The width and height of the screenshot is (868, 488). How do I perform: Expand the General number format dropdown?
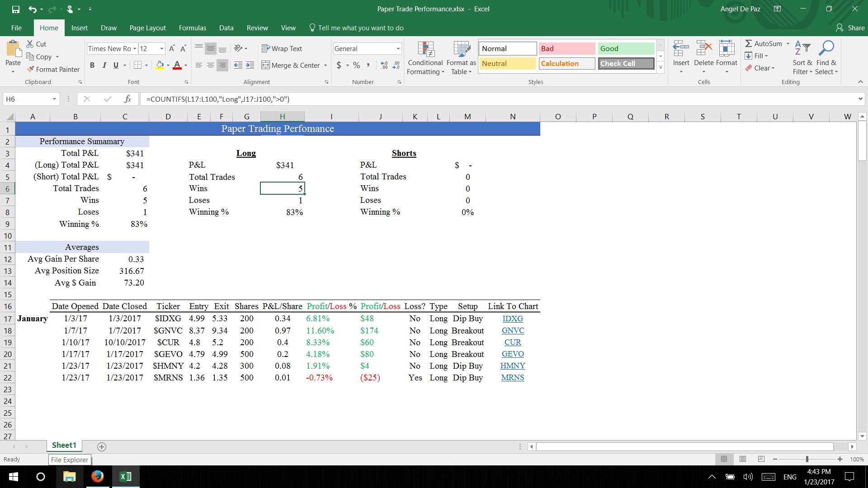click(398, 48)
